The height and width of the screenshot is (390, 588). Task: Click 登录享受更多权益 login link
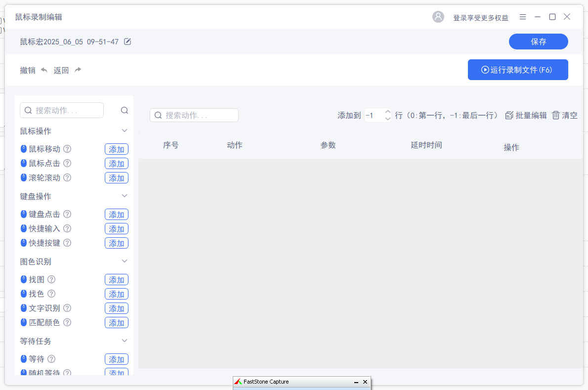pyautogui.click(x=480, y=17)
